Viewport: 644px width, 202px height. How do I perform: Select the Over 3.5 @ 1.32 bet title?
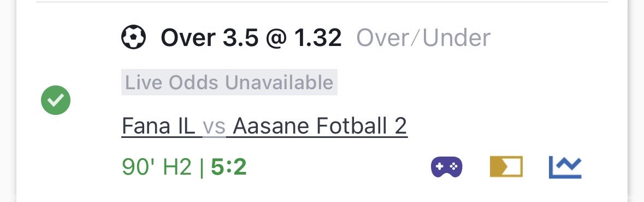tap(251, 37)
